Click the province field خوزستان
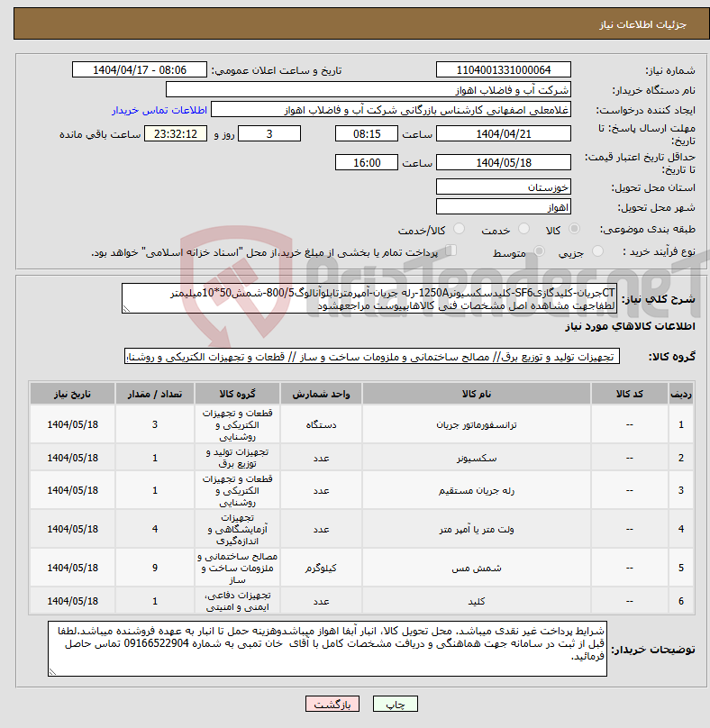The image size is (710, 728). pyautogui.click(x=504, y=187)
